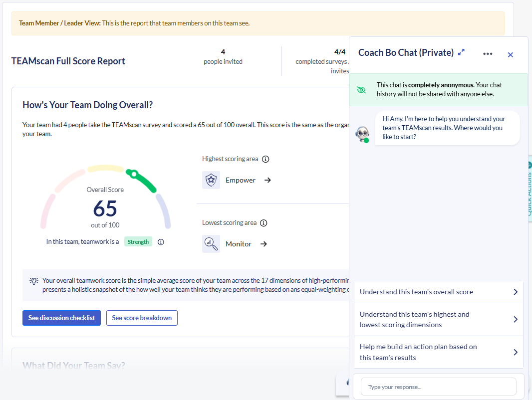Open the Empower area arrow link

tap(267, 180)
